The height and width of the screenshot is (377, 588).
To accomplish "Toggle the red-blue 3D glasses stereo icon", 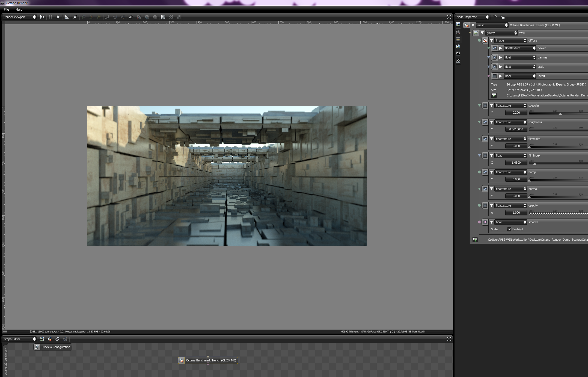I will [x=139, y=17].
